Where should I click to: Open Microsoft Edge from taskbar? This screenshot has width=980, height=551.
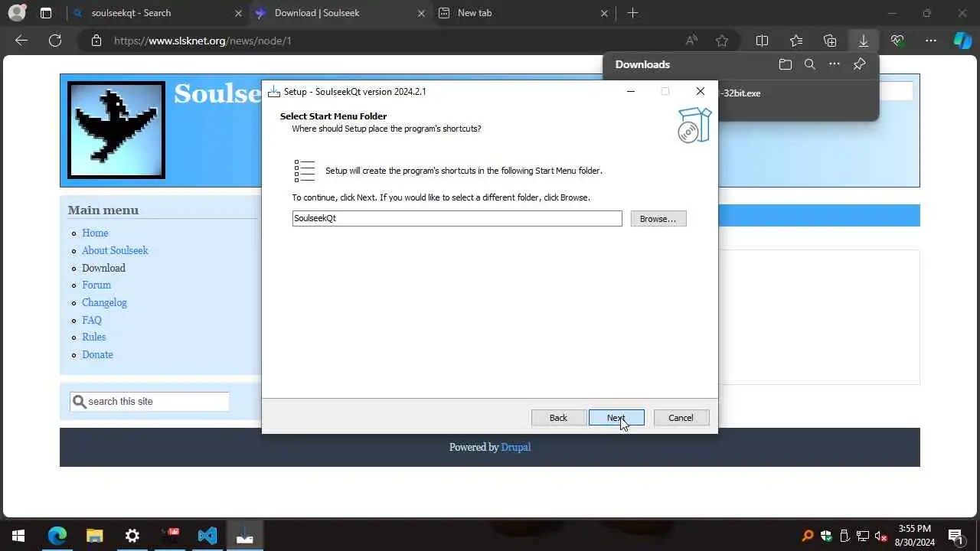(57, 536)
